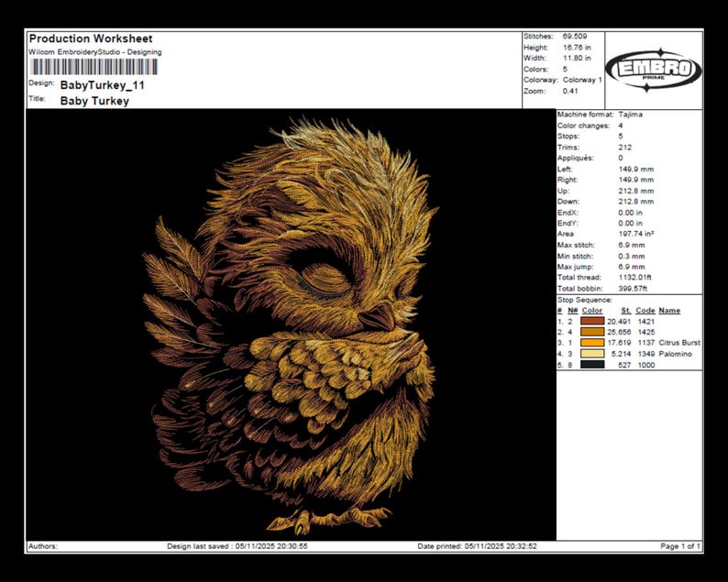This screenshot has width=728, height=582.
Task: Click the Page 1 of 1 label
Action: pyautogui.click(x=680, y=546)
